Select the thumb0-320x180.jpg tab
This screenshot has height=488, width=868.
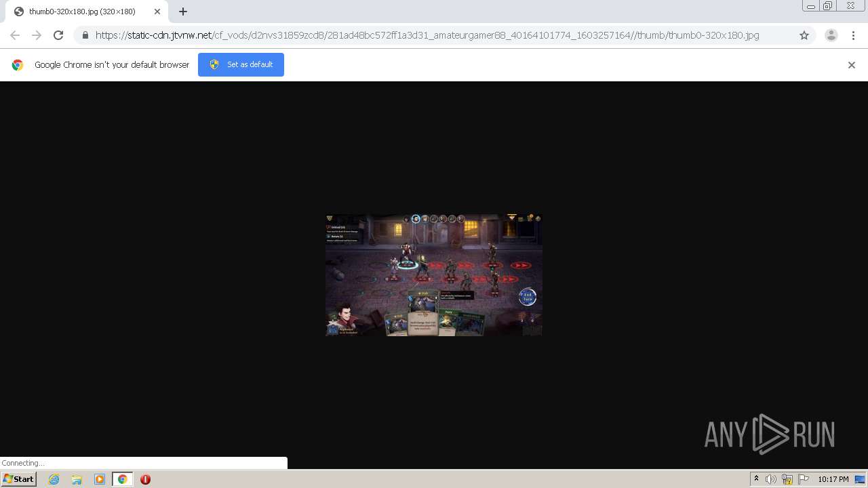coord(87,12)
